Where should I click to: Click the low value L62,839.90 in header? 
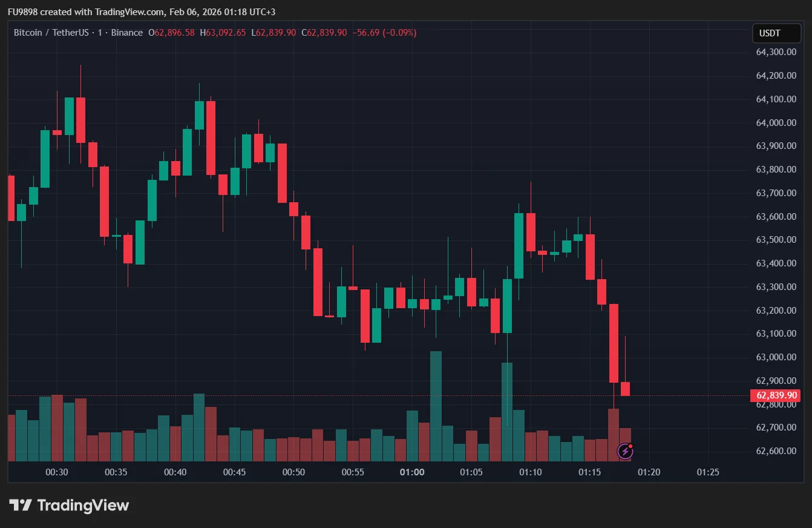point(273,33)
